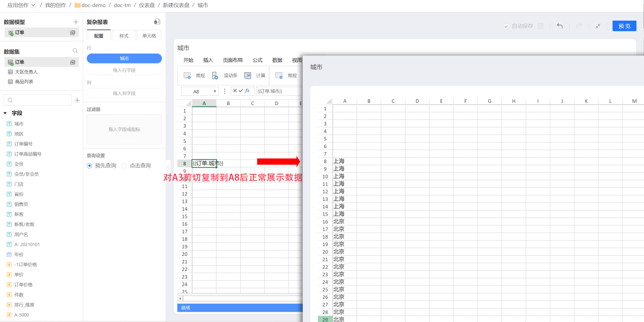The height and width of the screenshot is (322, 644).
Task: Select the 门店 field
Action: 19,184
